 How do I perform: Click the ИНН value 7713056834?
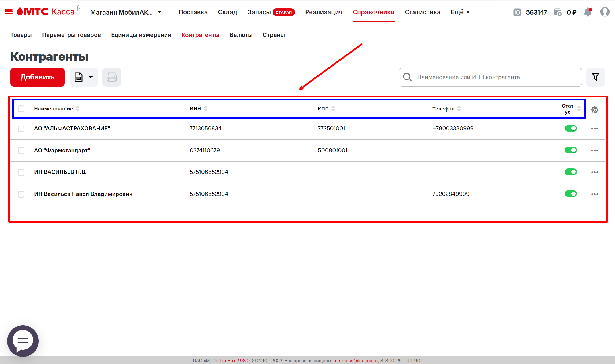pyautogui.click(x=206, y=128)
